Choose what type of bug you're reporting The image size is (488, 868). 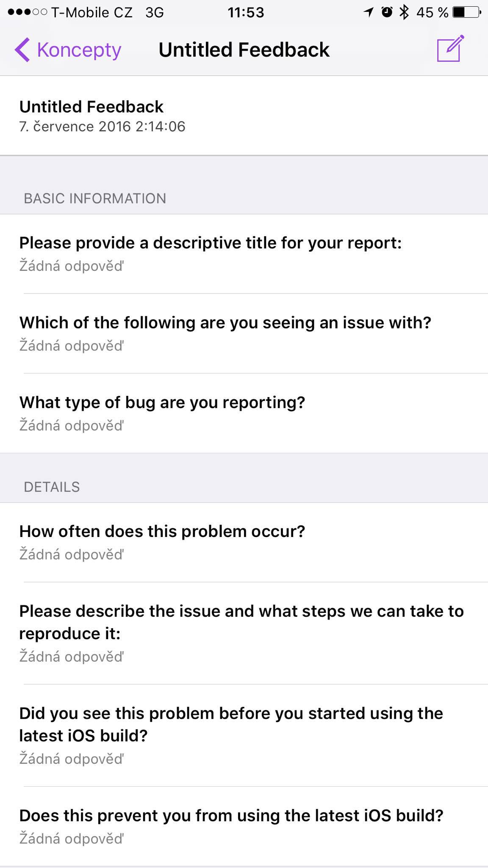point(244,413)
